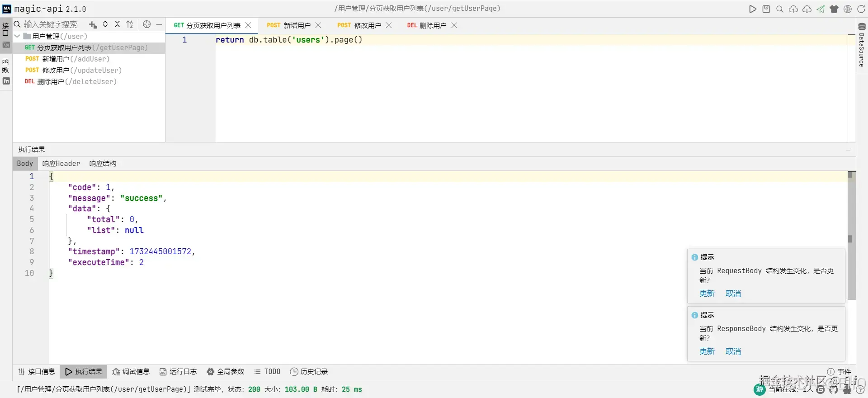Close the GET 分页获取用户列表 tab
868x398 pixels.
pyautogui.click(x=248, y=25)
